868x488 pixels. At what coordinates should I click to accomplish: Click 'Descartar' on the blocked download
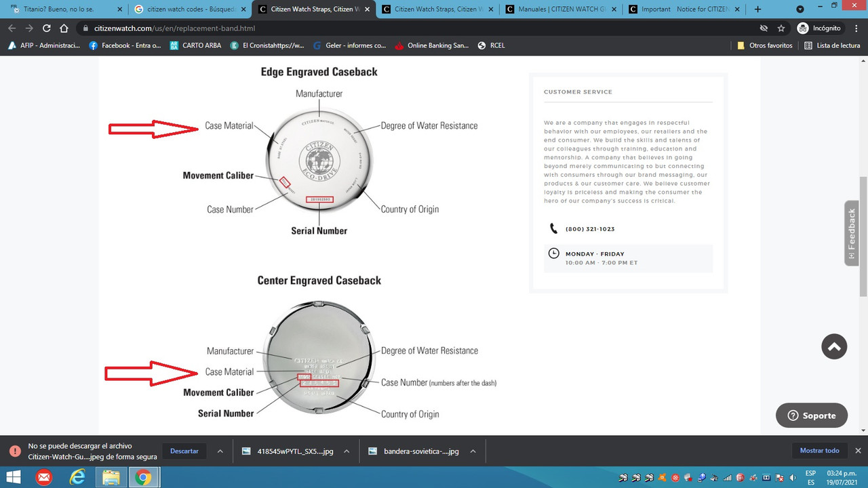[x=184, y=451]
